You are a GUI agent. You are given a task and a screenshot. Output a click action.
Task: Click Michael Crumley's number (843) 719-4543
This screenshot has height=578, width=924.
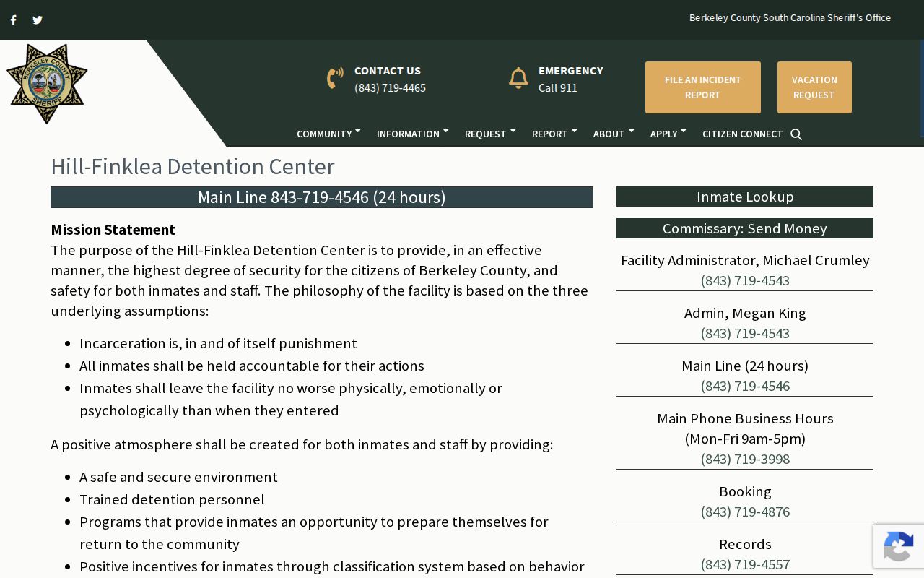(x=745, y=280)
